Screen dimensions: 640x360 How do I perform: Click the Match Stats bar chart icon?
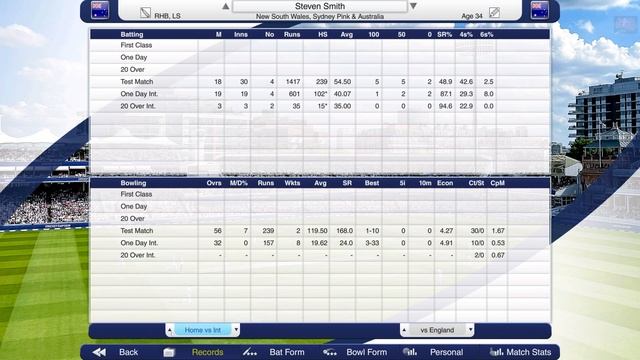coord(496,351)
